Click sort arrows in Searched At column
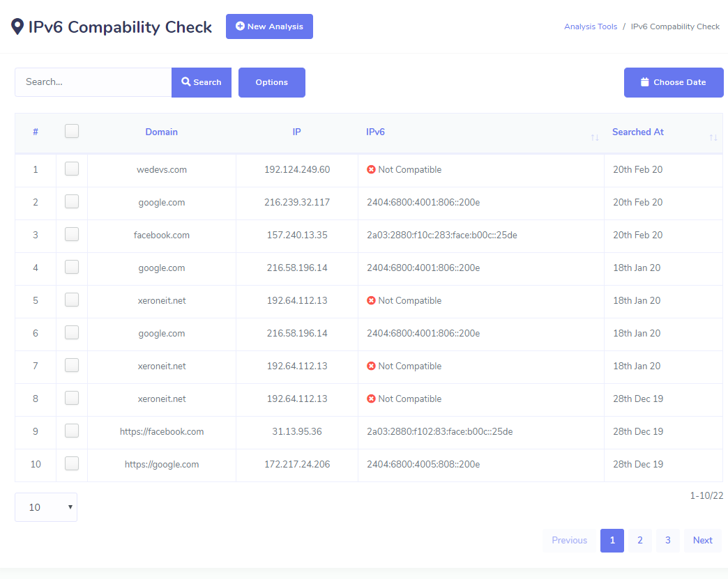Viewport: 728px width, 579px height. pos(713,137)
